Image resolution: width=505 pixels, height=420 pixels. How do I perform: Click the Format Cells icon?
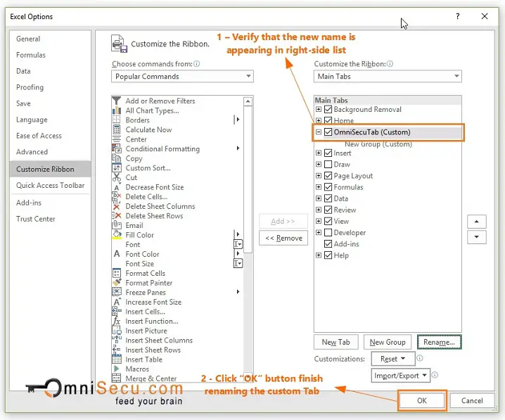(116, 273)
